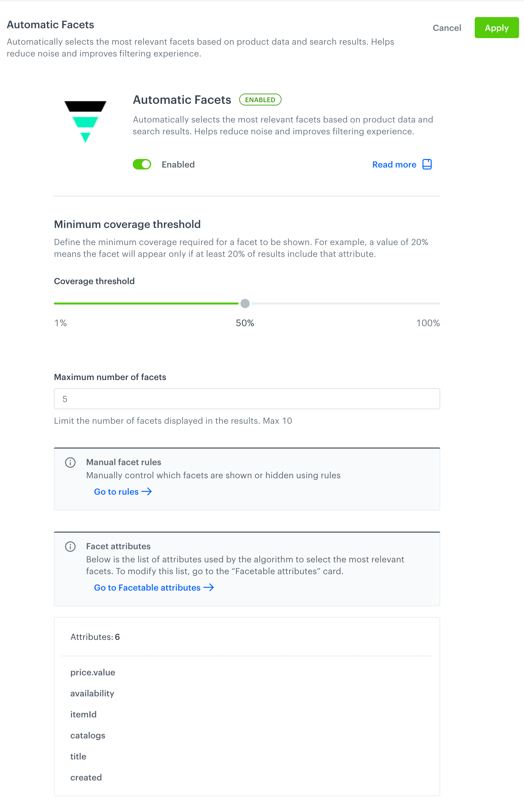524x812 pixels.
Task: Select the price.value attribute
Action: pos(93,672)
